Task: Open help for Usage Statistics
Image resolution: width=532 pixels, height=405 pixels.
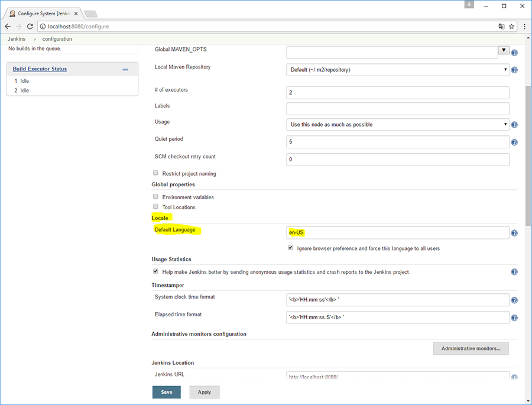Action: (x=514, y=272)
